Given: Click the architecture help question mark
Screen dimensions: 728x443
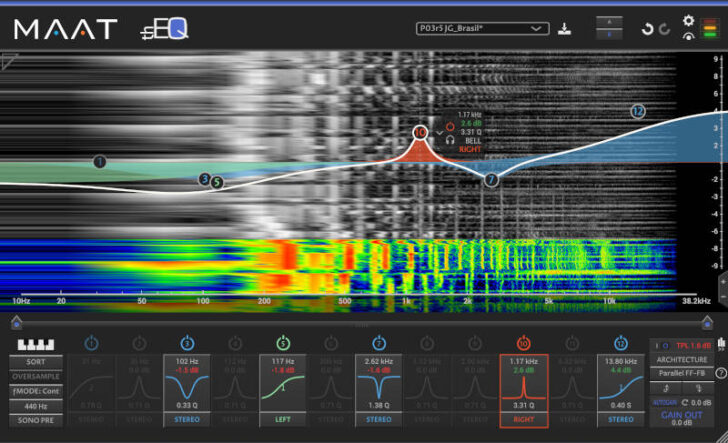Looking at the screenshot, I should pyautogui.click(x=721, y=373).
